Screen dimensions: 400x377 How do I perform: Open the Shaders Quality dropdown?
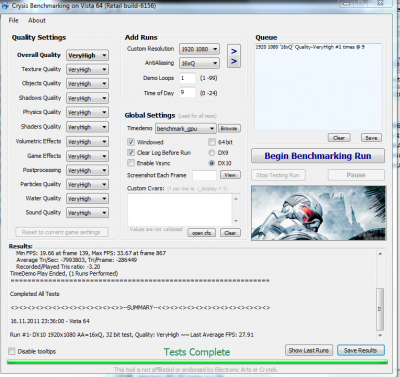point(87,127)
